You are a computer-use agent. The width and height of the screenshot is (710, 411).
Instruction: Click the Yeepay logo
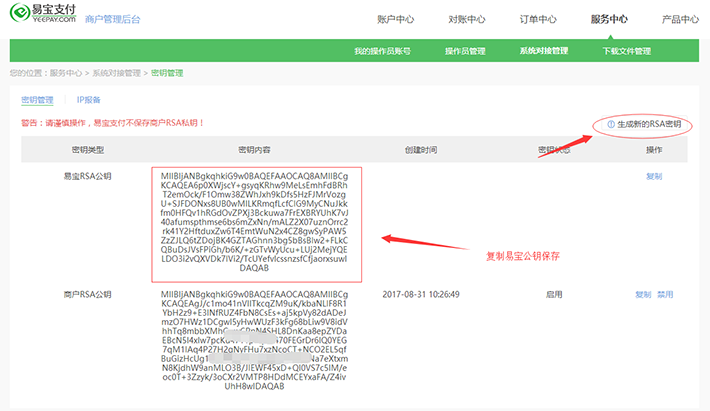[x=39, y=18]
